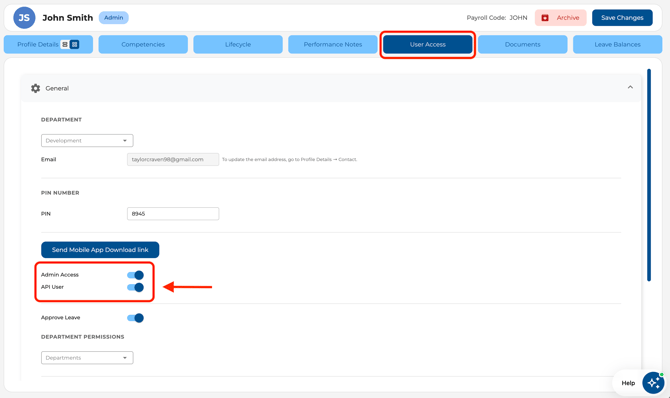Open the Performance Notes tab

(333, 44)
